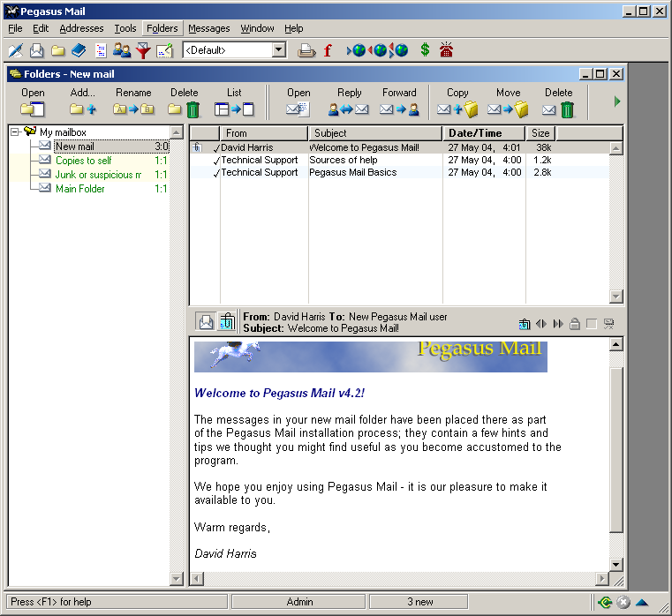Open mail filtering rules funnel icon
Viewport: 672px width, 616px height.
click(x=143, y=50)
